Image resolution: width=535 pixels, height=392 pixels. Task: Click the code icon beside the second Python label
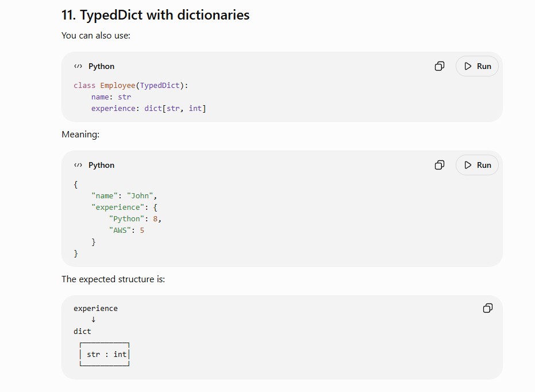pos(78,165)
